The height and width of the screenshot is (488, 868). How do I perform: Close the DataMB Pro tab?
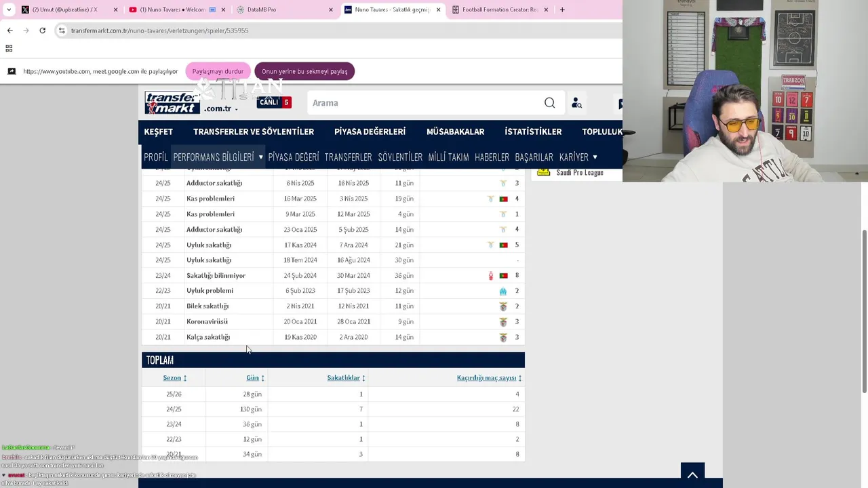(x=331, y=9)
